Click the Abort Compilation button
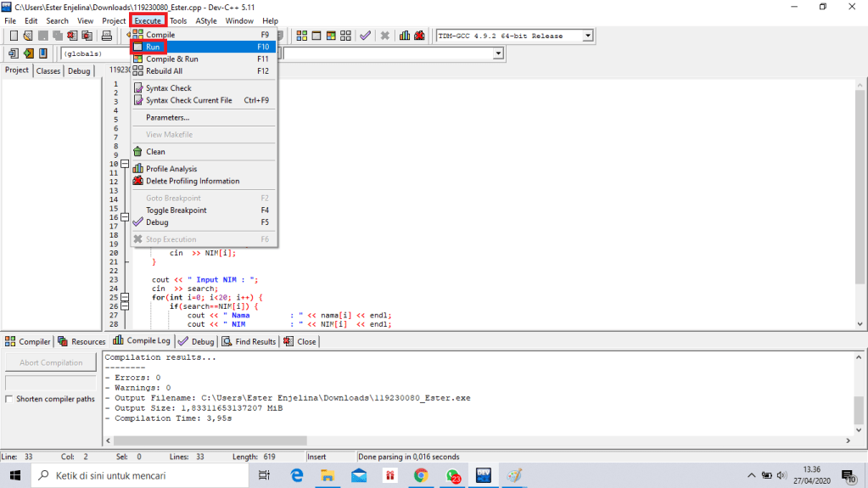This screenshot has width=868, height=488. coord(51,362)
